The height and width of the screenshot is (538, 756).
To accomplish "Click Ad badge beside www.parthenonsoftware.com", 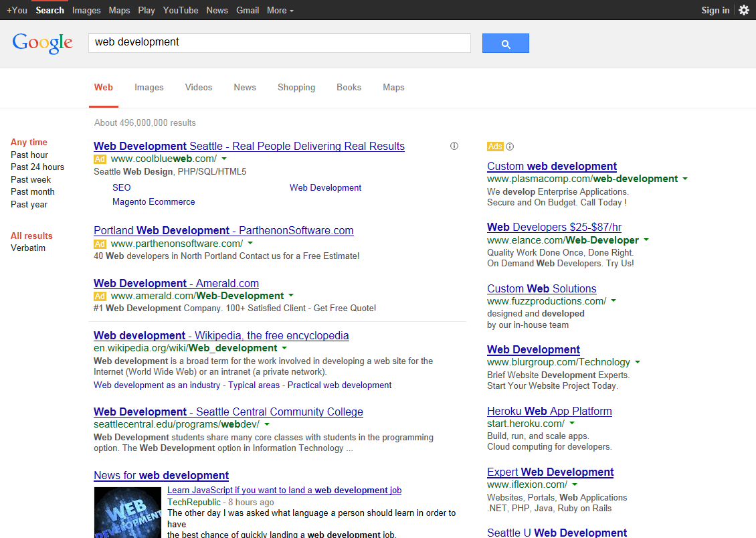I will (x=100, y=244).
